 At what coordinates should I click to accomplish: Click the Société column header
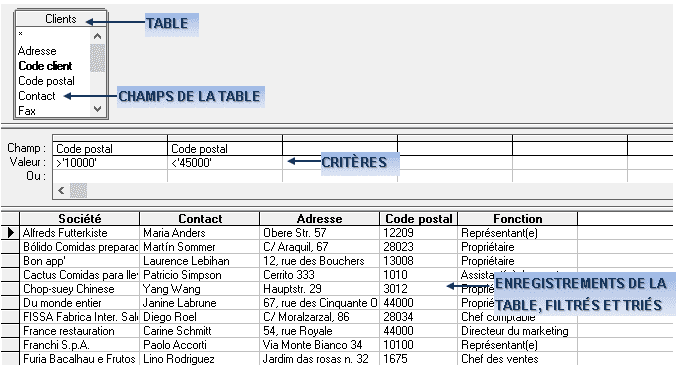click(80, 219)
